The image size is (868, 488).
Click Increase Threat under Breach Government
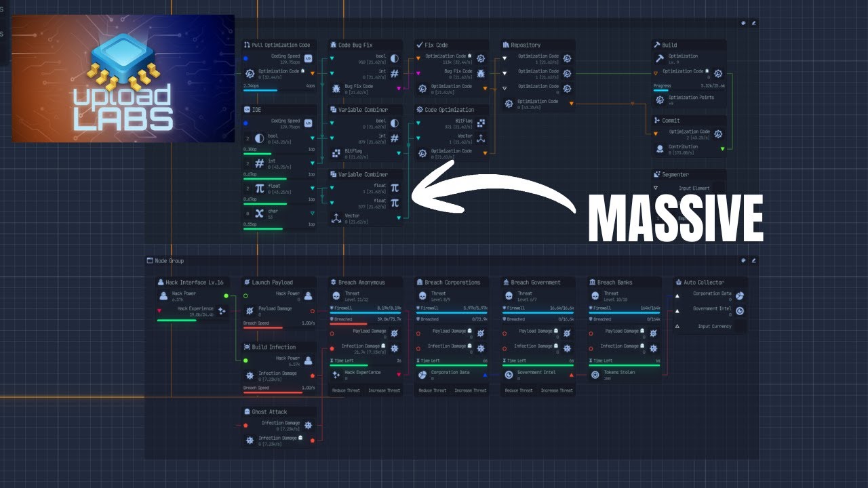click(x=557, y=390)
